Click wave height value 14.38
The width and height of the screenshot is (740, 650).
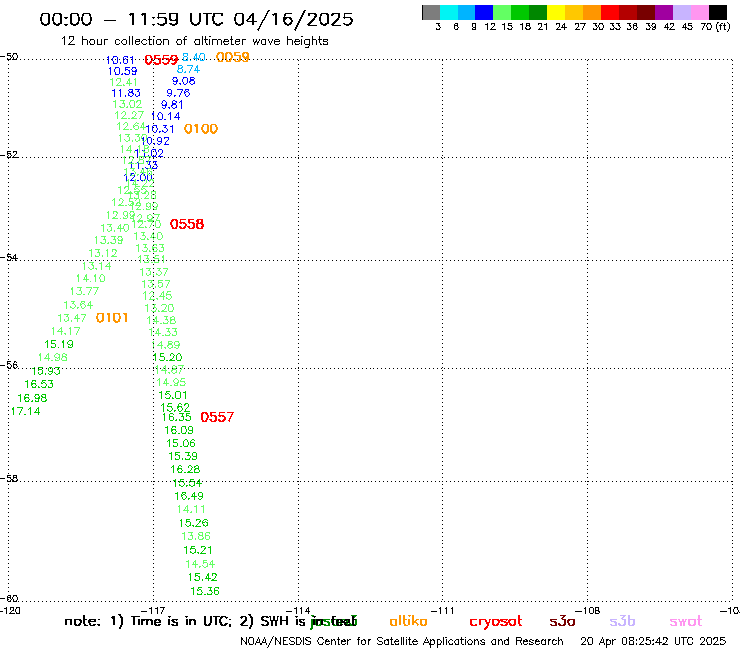pos(161,320)
